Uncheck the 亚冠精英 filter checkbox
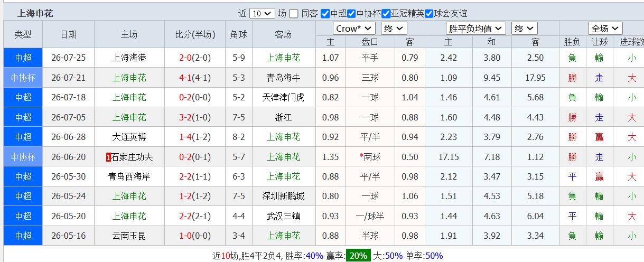This screenshot has height=262, width=644. tap(386, 13)
